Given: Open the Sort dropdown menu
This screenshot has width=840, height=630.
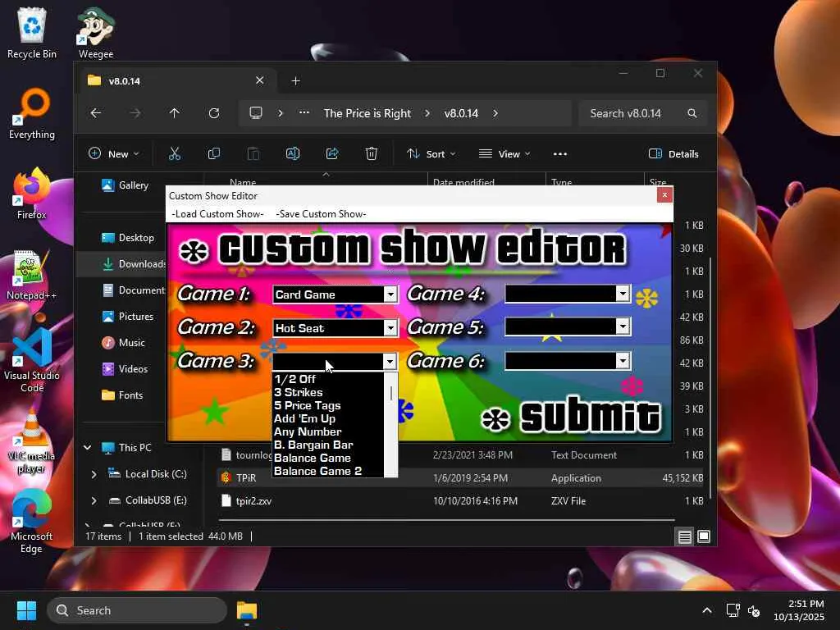Looking at the screenshot, I should [x=431, y=153].
